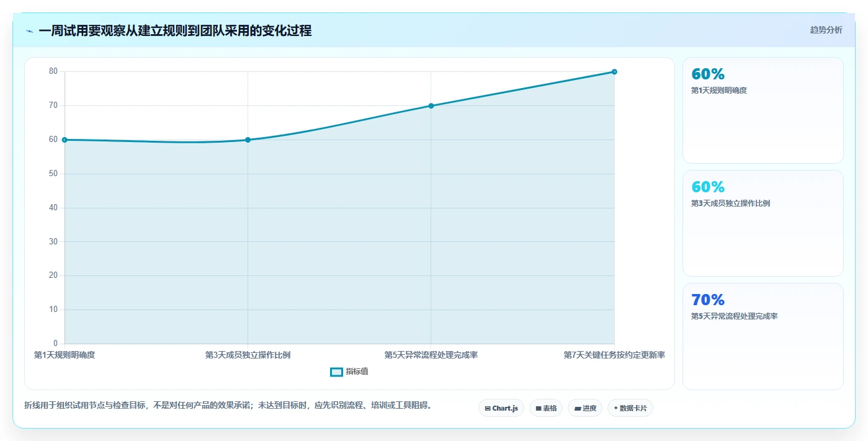Select the 表格 tag pill
The width and height of the screenshot is (868, 441).
(x=546, y=408)
